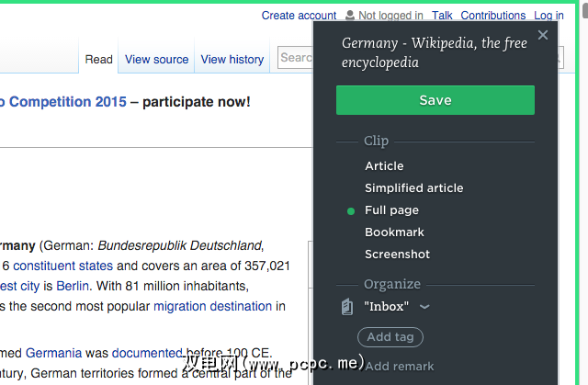The height and width of the screenshot is (385, 588).
Task: Click the Add remark field
Action: click(400, 367)
